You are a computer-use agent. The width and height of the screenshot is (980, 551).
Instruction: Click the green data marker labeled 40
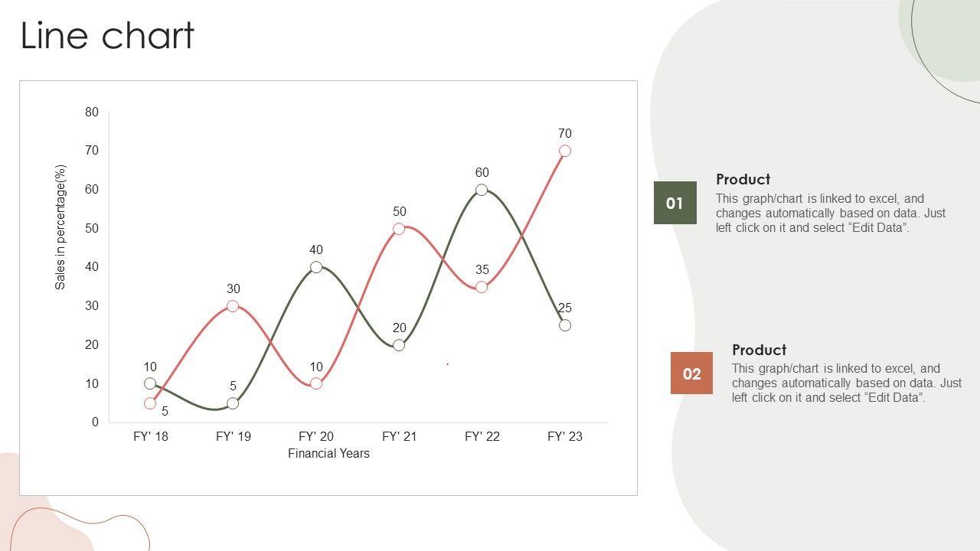point(316,267)
